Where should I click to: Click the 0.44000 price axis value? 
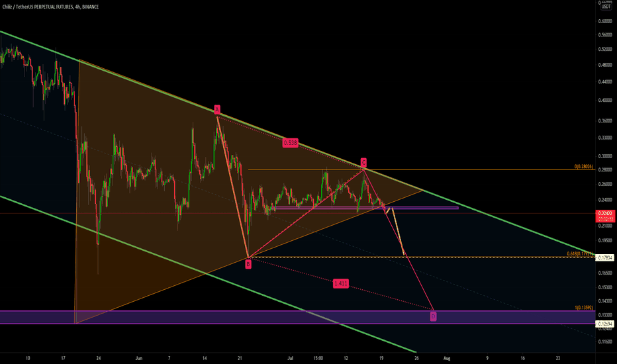[x=605, y=82]
